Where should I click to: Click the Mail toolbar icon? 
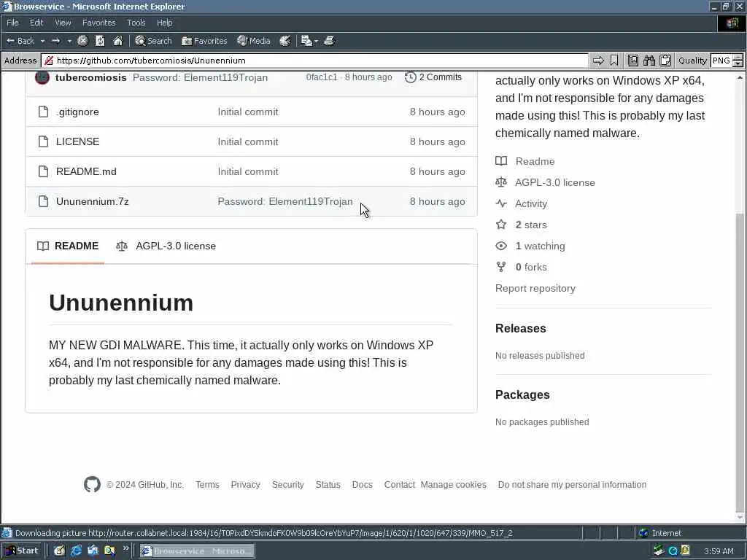click(306, 41)
